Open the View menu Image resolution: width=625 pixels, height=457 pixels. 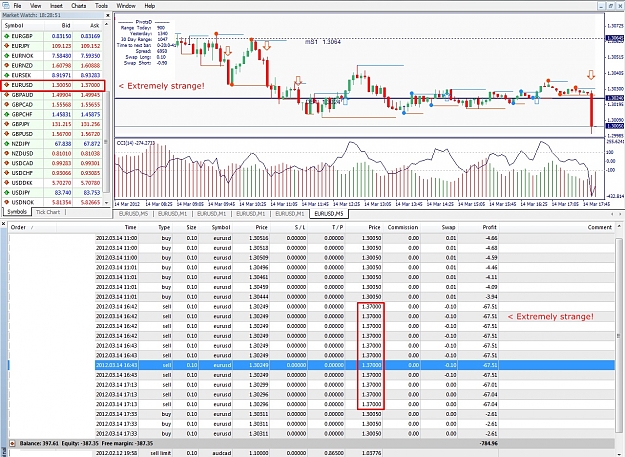point(35,6)
